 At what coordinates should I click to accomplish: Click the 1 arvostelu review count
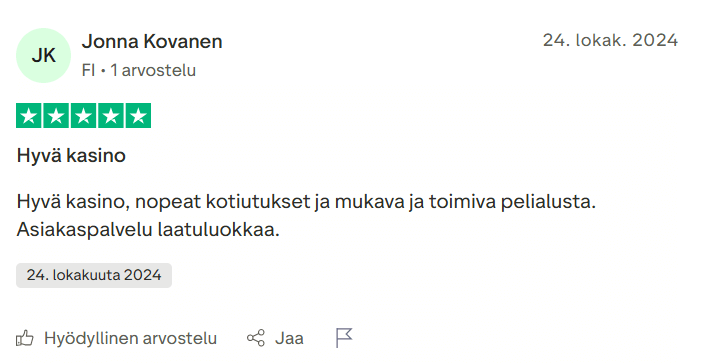153,71
